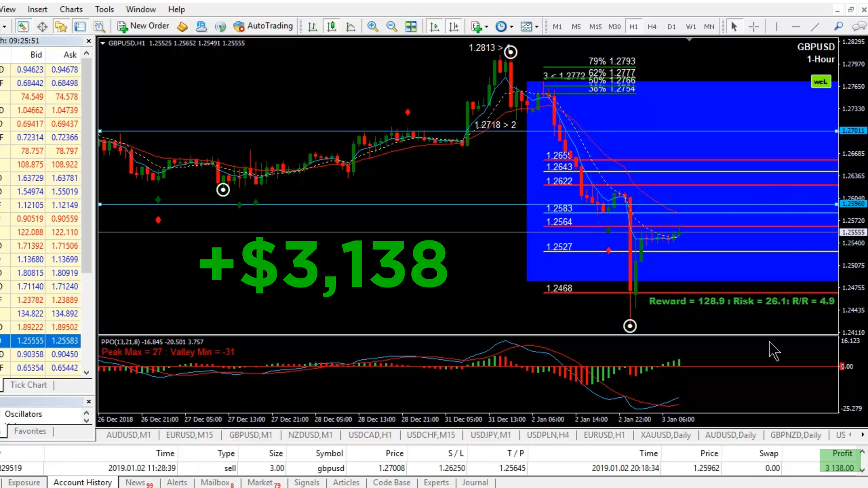This screenshot has width=868, height=488.
Task: Select the crosshair tool
Action: click(x=754, y=27)
